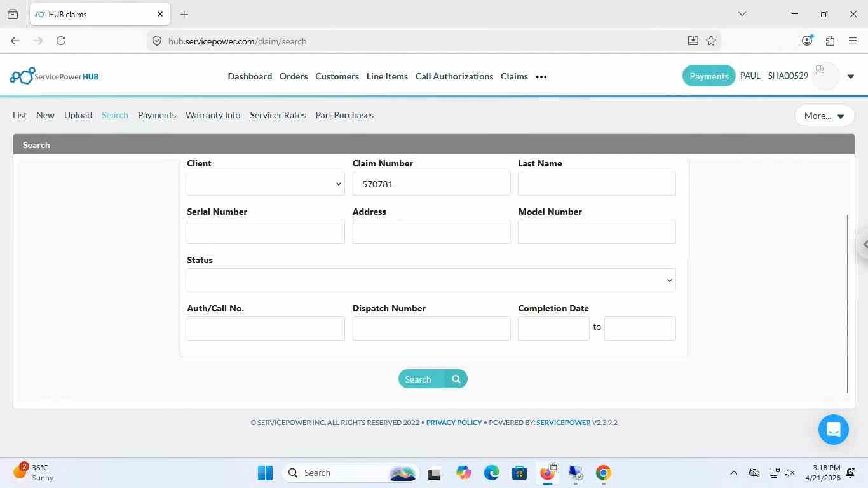Expand the More... dropdown button

click(824, 116)
